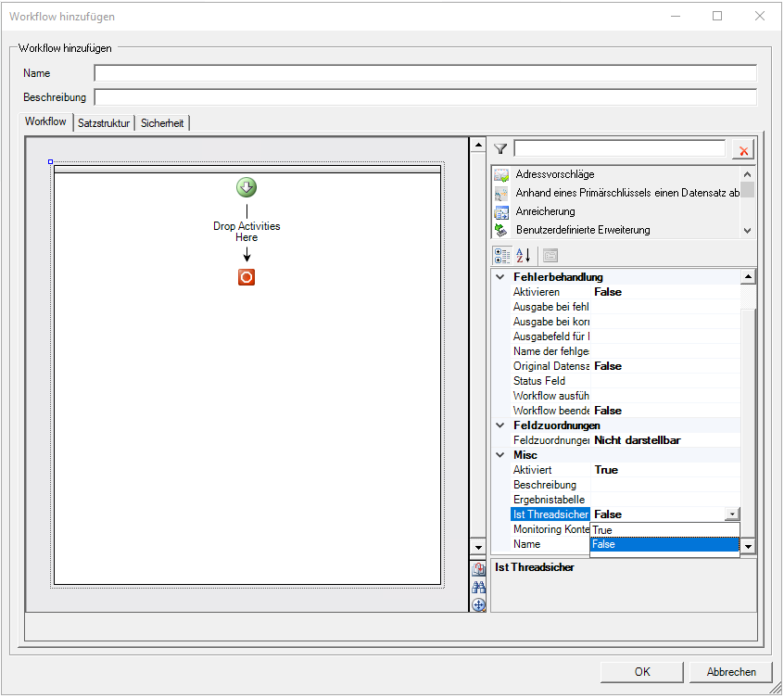Image resolution: width=784 pixels, height=698 pixels.
Task: Select the Workflow beenden property row
Action: (626, 411)
